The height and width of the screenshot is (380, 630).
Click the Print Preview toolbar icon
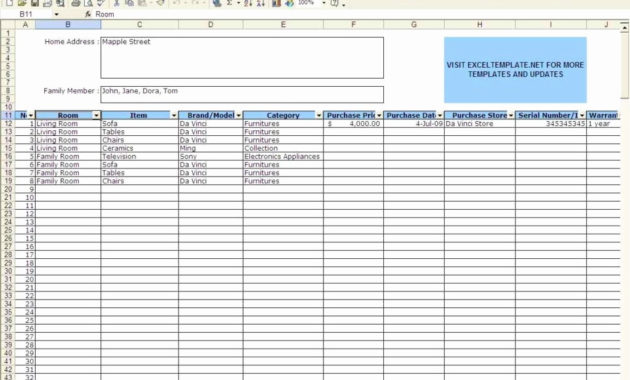[x=88, y=3]
